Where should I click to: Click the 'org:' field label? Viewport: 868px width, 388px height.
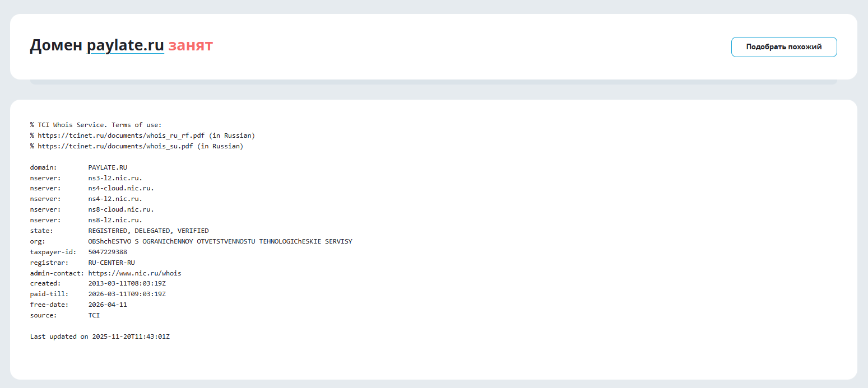point(38,241)
